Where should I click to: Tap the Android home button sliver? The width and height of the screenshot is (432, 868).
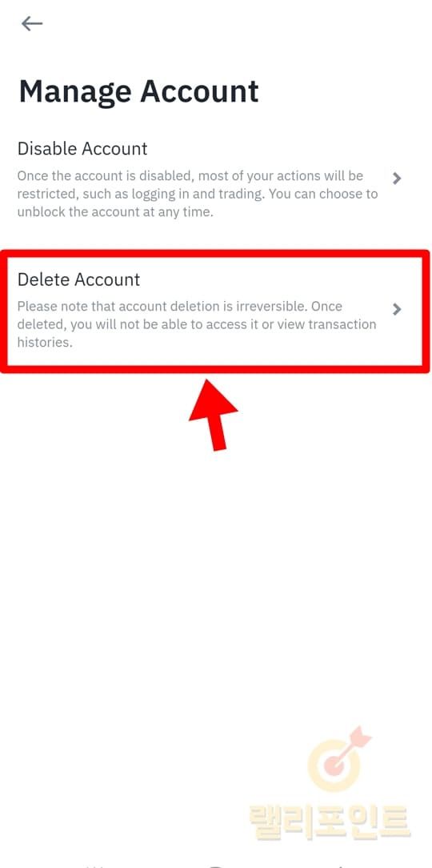tap(217, 866)
